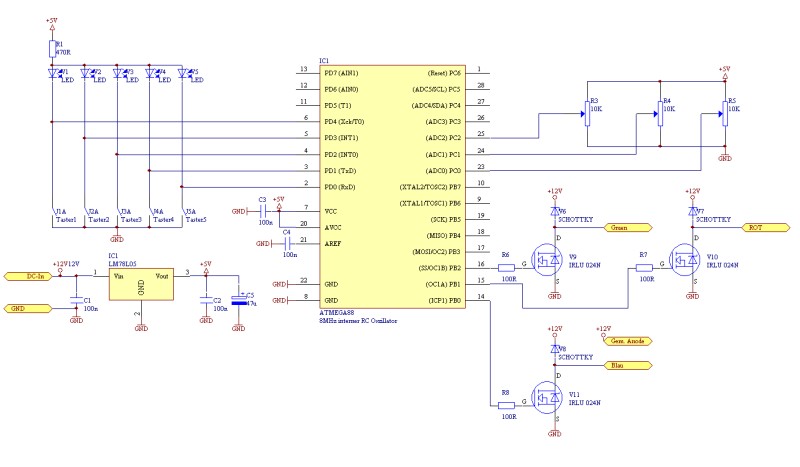Select resistor R1 470R

(x=52, y=49)
